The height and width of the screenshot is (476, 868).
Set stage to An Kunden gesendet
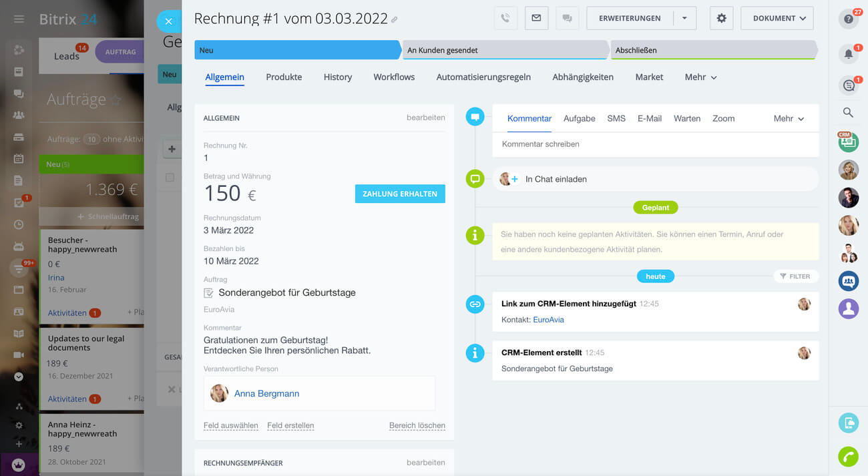tap(505, 50)
